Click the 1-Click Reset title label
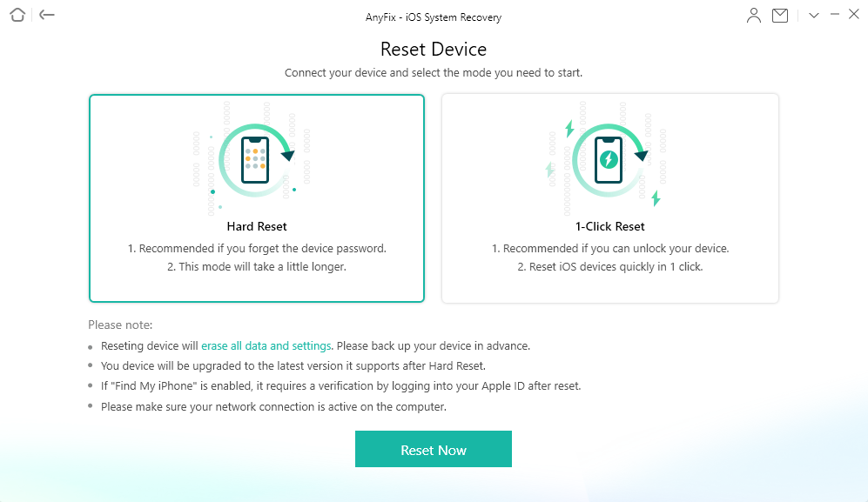 [x=609, y=227]
